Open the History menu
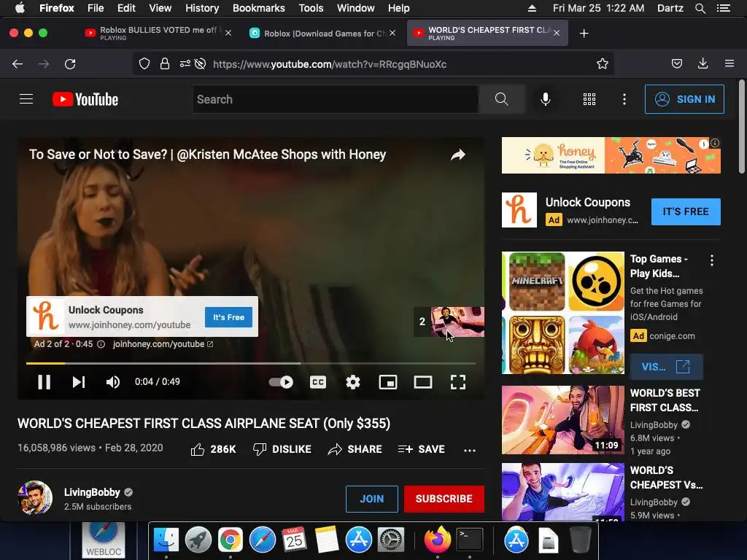 tap(202, 8)
